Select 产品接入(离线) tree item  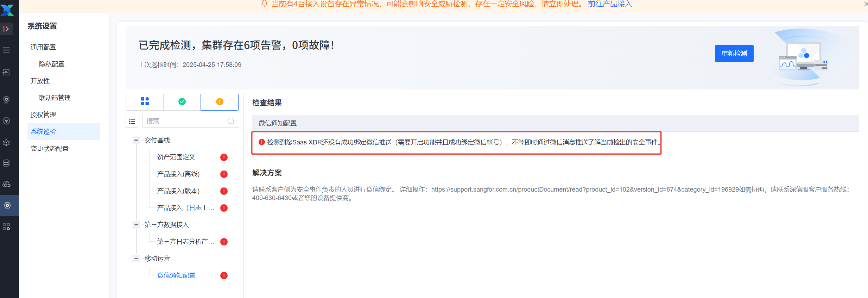[178, 174]
